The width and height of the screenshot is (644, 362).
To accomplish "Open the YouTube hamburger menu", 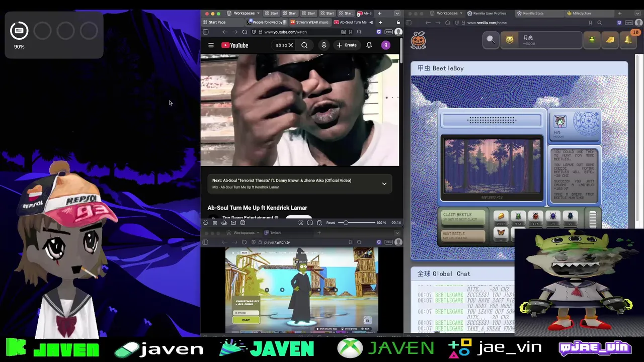I will point(211,45).
